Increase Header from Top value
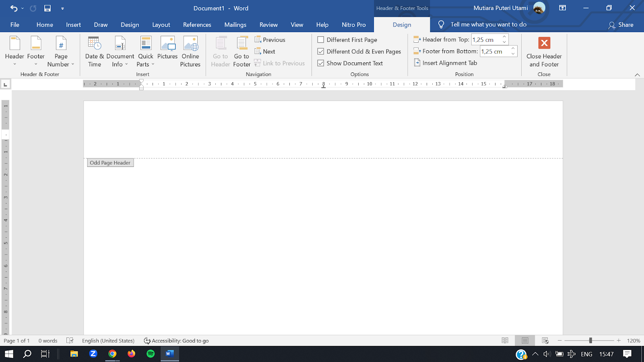This screenshot has width=644, height=362. (504, 37)
